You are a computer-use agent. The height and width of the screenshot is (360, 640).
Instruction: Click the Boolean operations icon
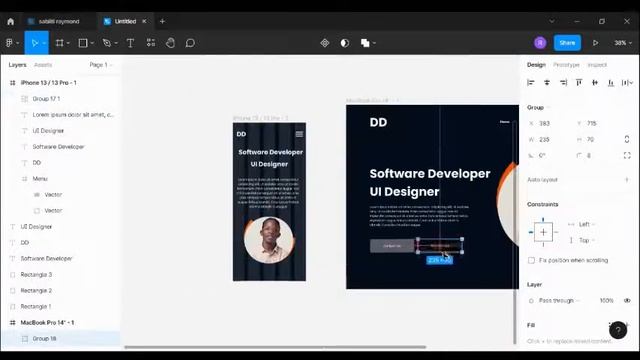(x=365, y=43)
